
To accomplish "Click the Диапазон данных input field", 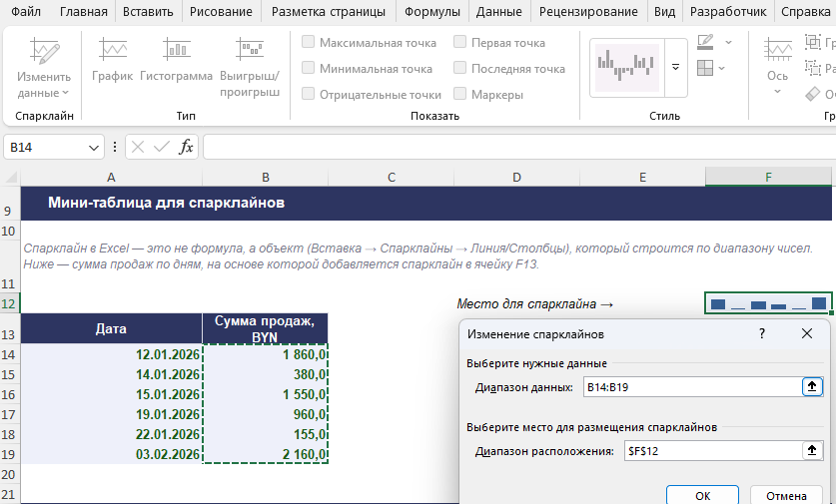I will (x=692, y=387).
